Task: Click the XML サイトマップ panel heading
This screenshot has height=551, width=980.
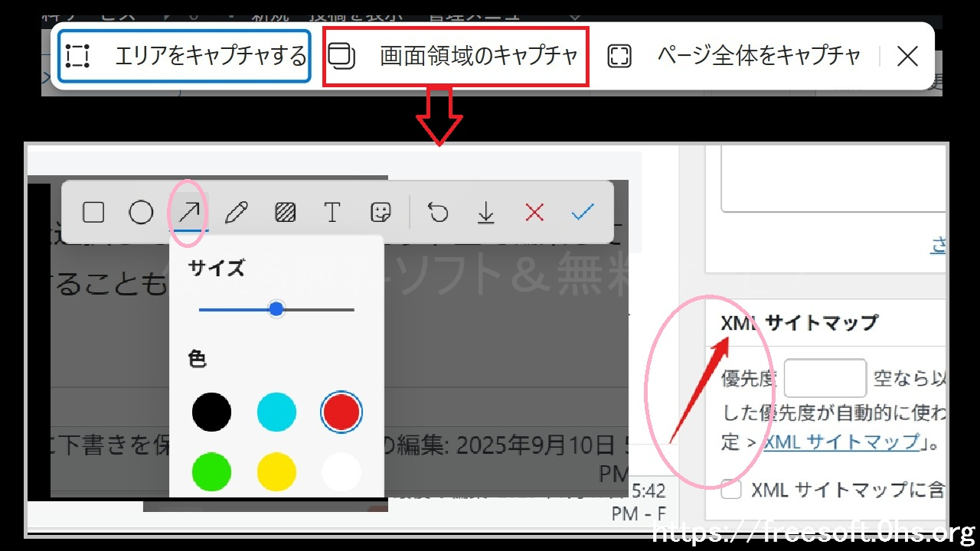Action: point(799,322)
